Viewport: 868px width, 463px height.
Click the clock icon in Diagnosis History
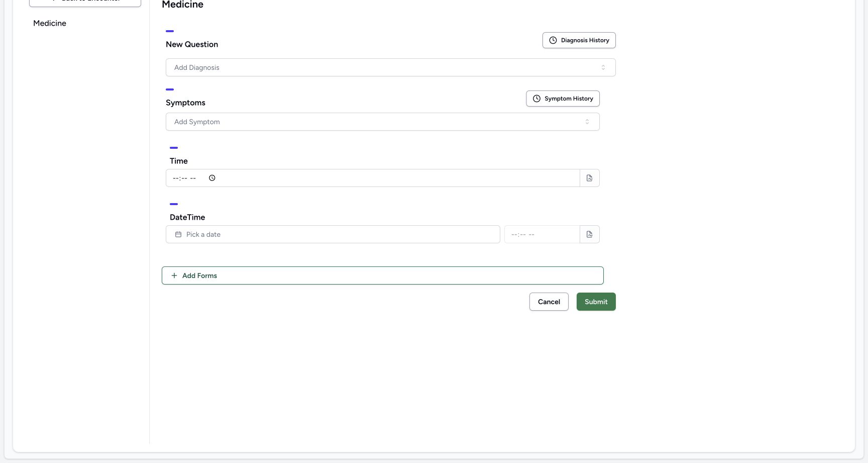coord(553,40)
